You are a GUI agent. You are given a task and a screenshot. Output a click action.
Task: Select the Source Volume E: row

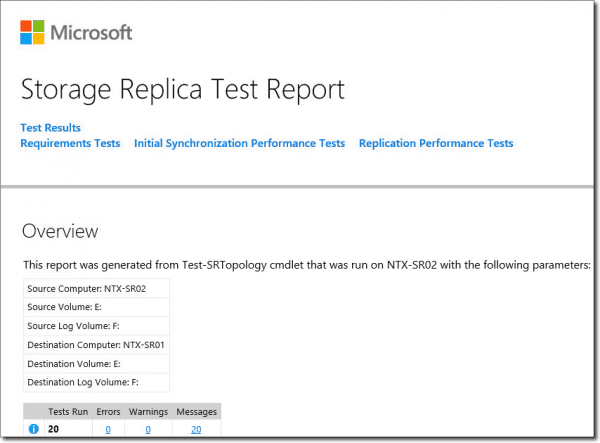pos(96,307)
